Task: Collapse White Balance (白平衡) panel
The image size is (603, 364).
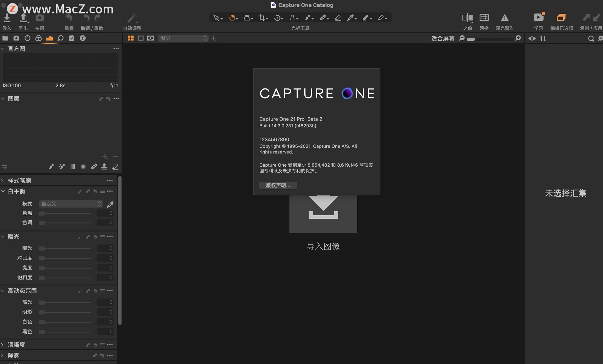Action: pos(3,191)
